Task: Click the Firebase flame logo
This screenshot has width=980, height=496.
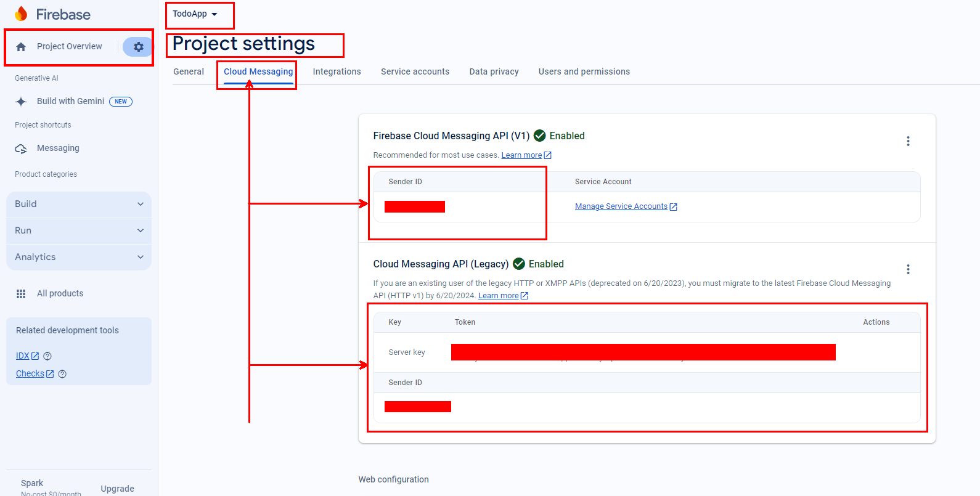Action: [x=21, y=14]
